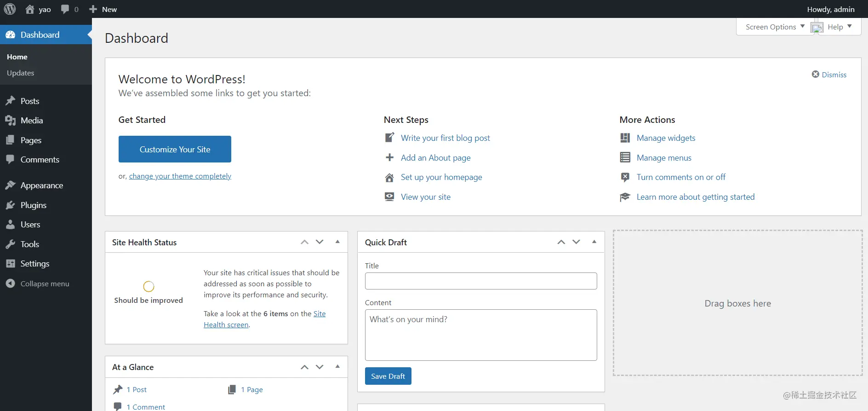Click the Media library icon
Screen dimensions: 868x411
tap(10, 121)
